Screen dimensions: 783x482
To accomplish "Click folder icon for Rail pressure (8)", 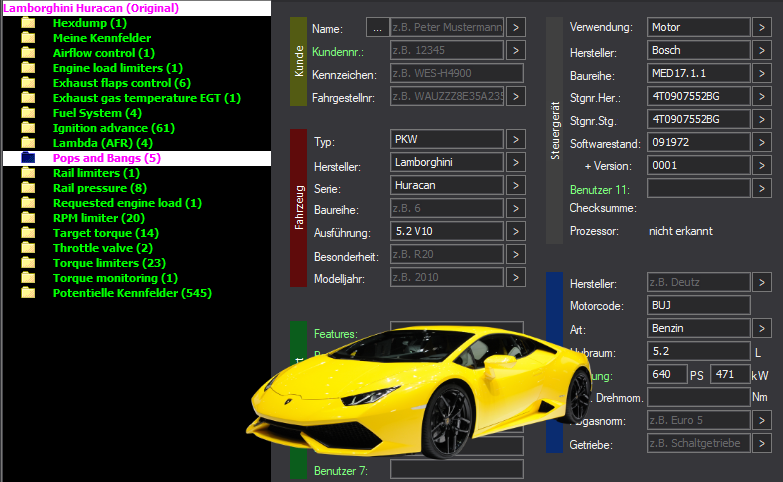I will (28, 188).
